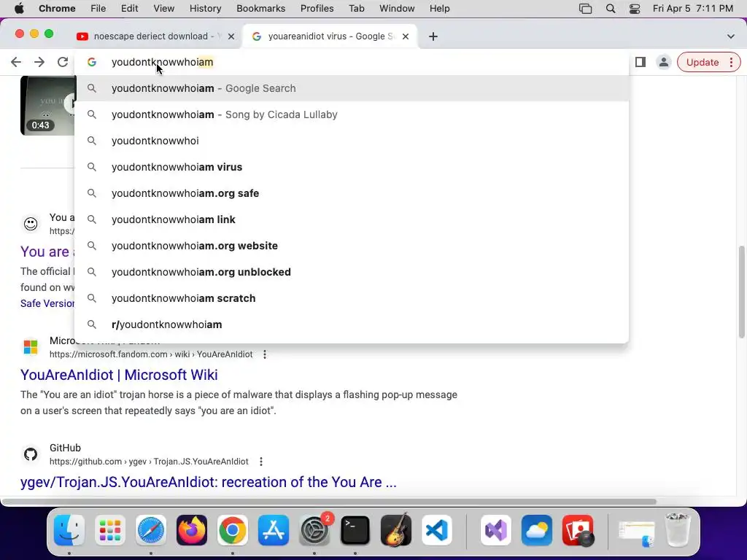The image size is (747, 560).
Task: Close the youareanidiot virus Google tab
Action: 406,36
